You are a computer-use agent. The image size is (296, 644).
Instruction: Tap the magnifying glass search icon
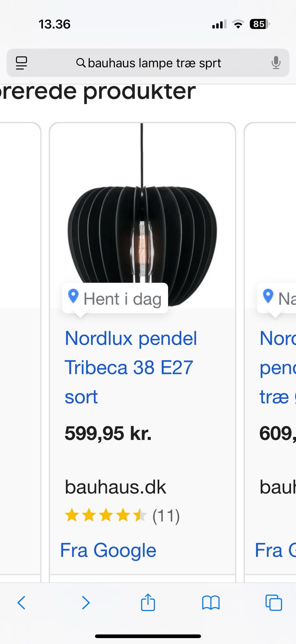81,63
